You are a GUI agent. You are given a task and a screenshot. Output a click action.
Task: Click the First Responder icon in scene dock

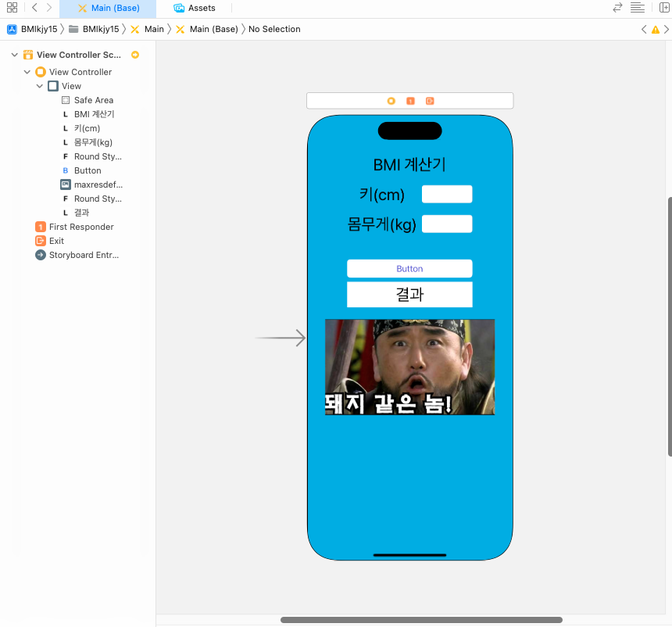pyautogui.click(x=410, y=101)
